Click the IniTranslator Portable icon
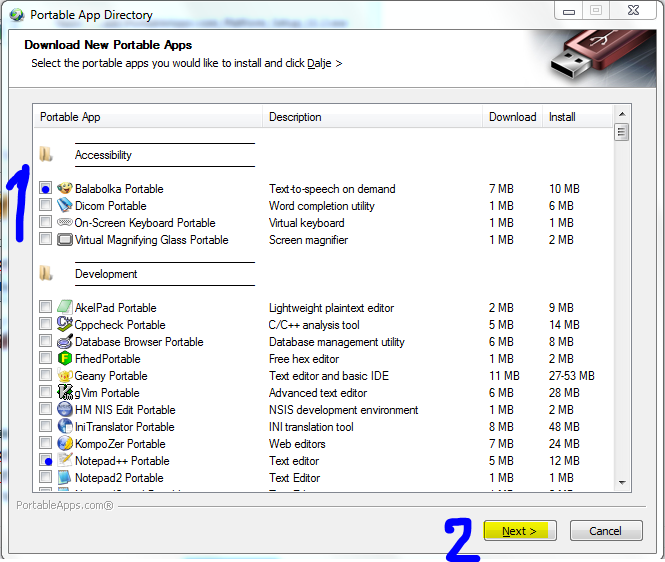This screenshot has height=562, width=665. coord(64,426)
